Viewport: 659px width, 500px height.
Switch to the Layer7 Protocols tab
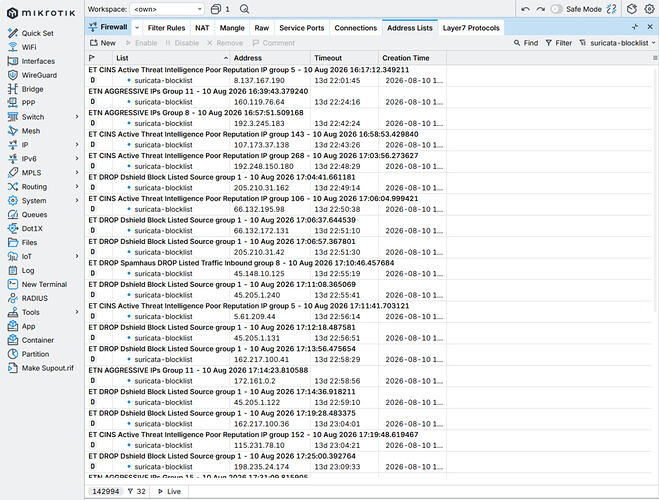pyautogui.click(x=471, y=28)
